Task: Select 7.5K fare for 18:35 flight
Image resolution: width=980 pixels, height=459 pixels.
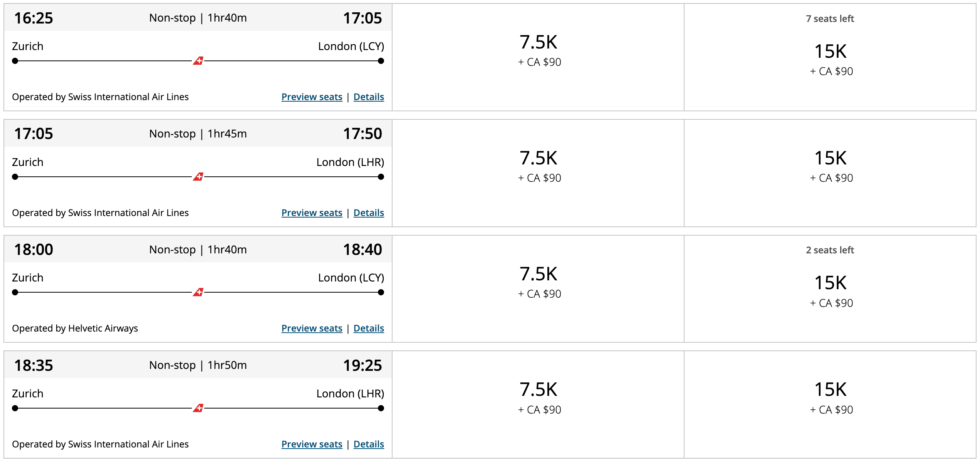Action: pos(538,397)
